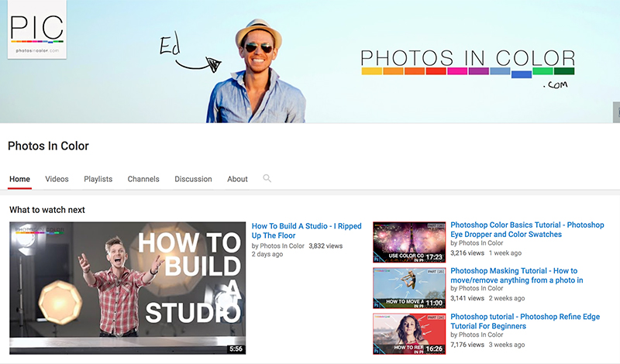Click the '3,216 views' text
The image size is (620, 364).
pos(467,253)
